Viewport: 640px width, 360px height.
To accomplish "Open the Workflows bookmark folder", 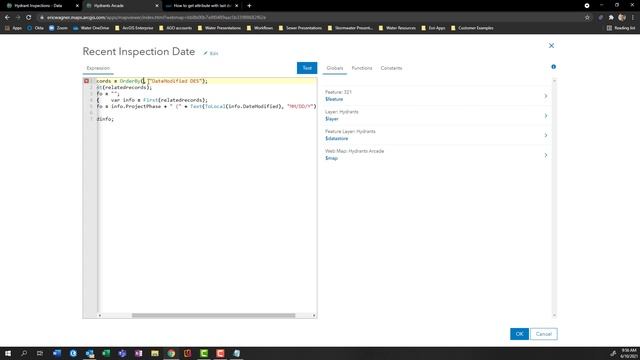I will tap(260, 28).
